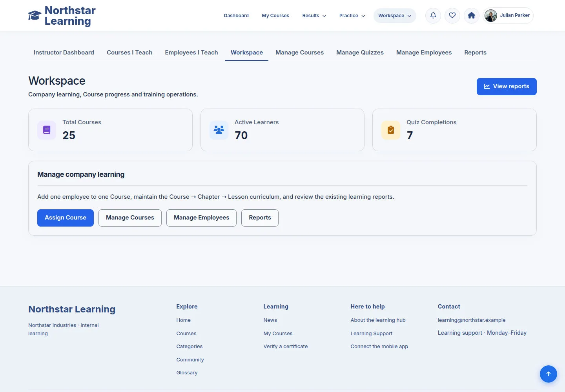The image size is (565, 392).
Task: Expand the Practice dropdown in the header
Action: click(x=352, y=16)
